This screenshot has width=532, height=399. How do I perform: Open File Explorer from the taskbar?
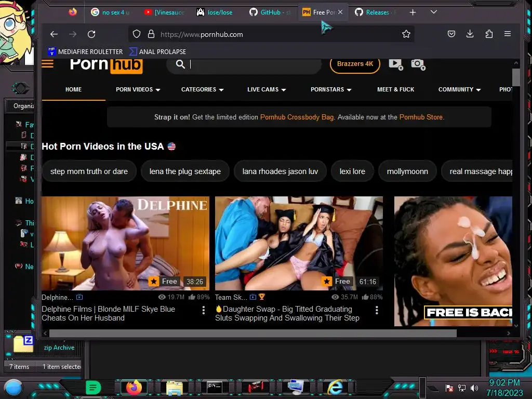pyautogui.click(x=175, y=388)
